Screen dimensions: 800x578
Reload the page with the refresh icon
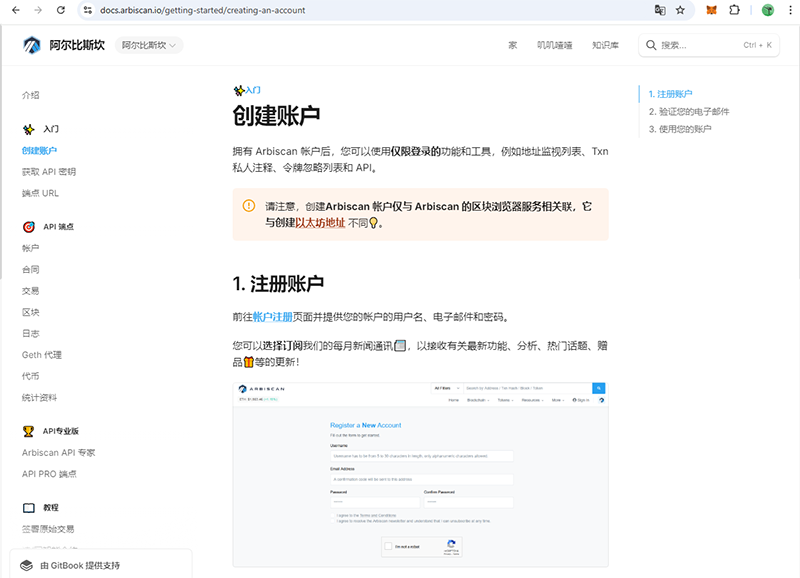point(61,10)
